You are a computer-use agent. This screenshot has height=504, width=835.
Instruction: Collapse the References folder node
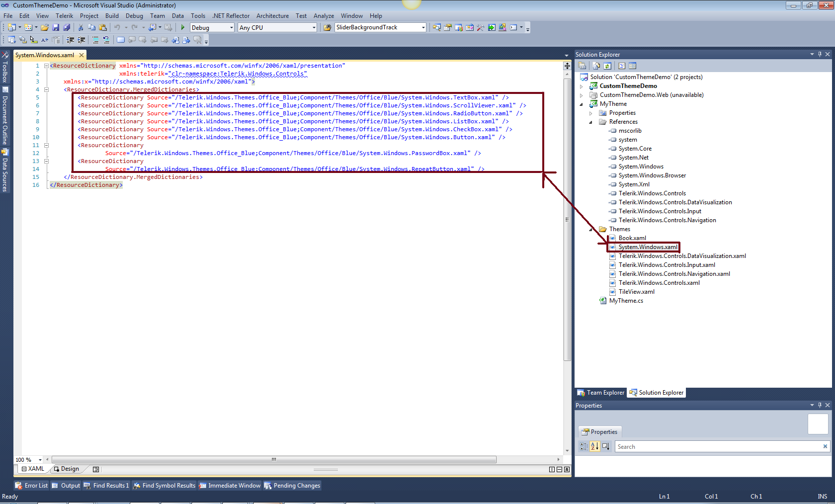[x=591, y=122]
